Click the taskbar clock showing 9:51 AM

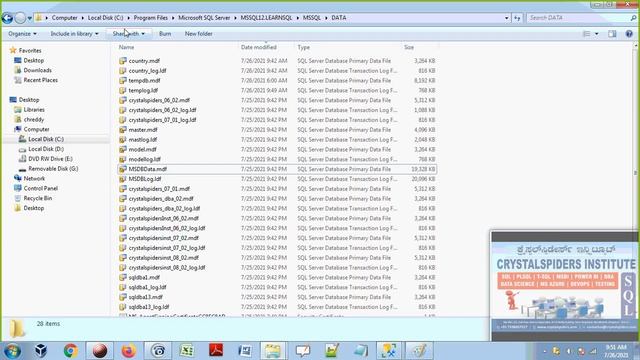616,351
